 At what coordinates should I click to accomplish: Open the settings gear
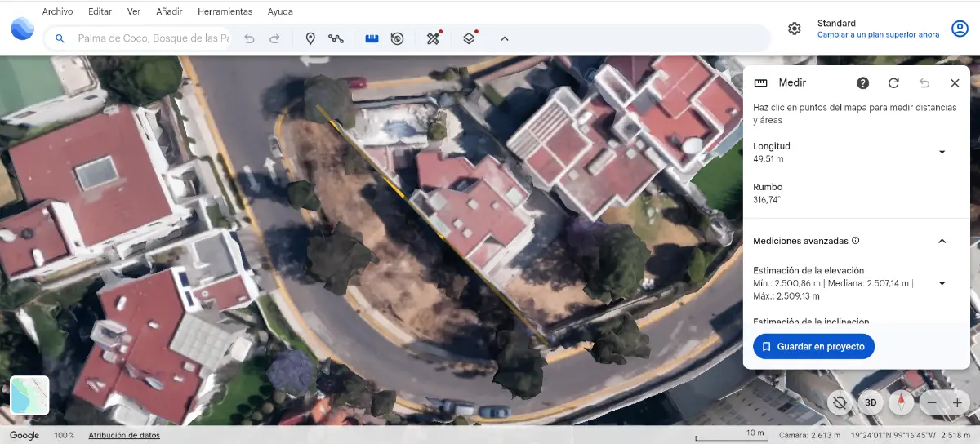(794, 29)
